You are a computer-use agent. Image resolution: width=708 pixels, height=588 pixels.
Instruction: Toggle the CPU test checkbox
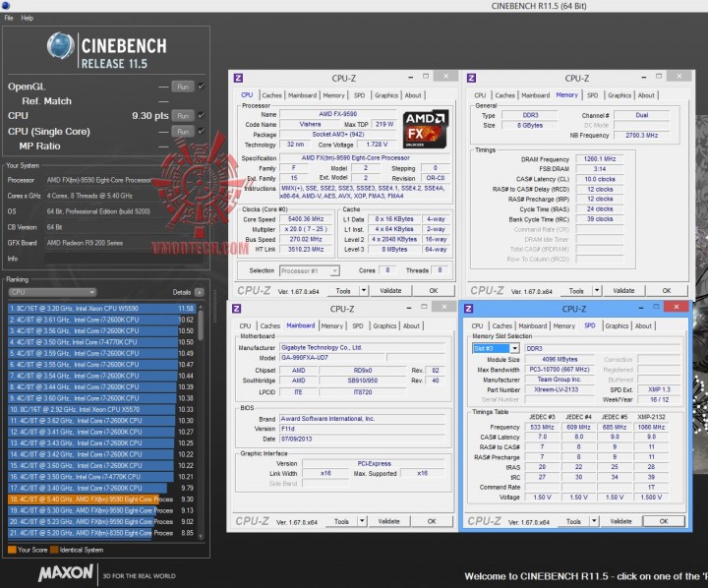202,115
